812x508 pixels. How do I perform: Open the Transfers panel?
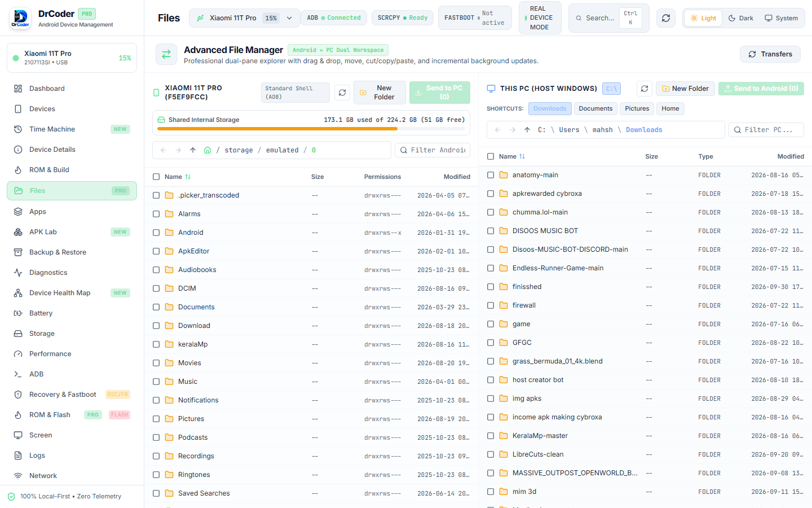[x=770, y=54]
